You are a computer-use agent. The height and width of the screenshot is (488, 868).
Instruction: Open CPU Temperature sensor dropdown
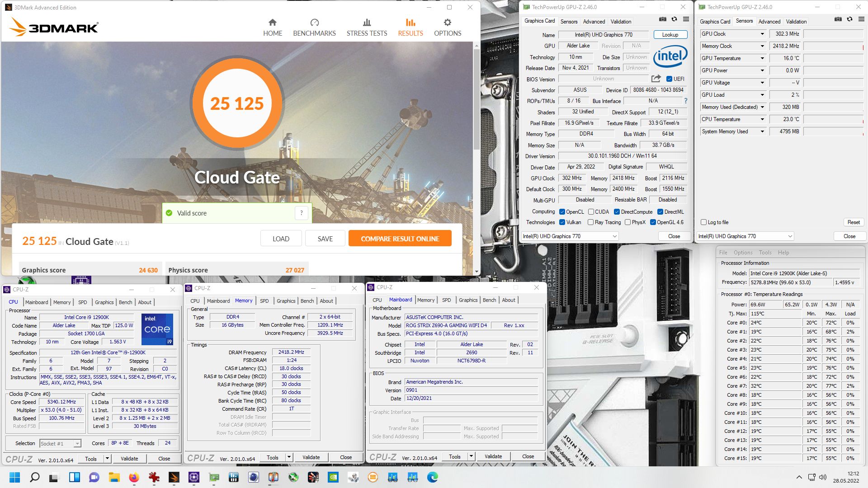pyautogui.click(x=762, y=119)
